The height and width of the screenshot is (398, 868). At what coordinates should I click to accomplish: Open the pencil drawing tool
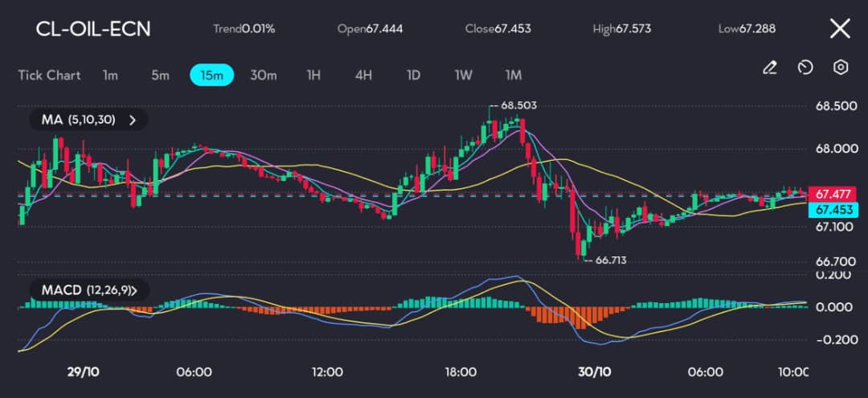coord(769,68)
